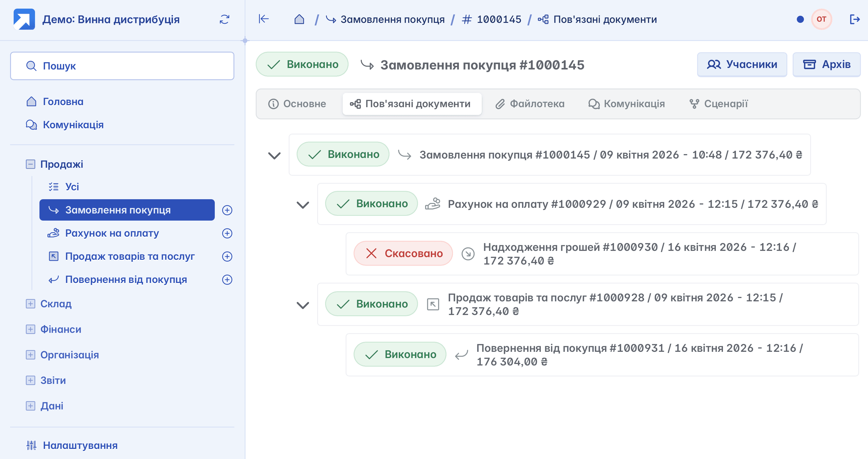The image size is (868, 459).
Task: Add new Замовлення покупця with plus icon
Action: point(227,210)
